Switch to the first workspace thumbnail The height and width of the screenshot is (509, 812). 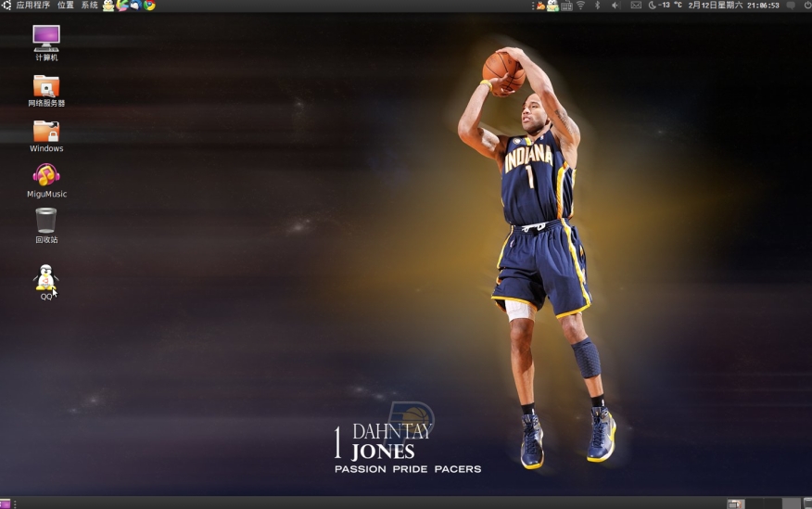coord(736,503)
